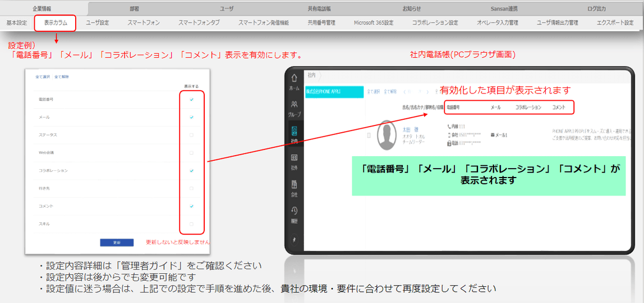Click the チームリーダー title text
The image size is (644, 303).
[413, 141]
